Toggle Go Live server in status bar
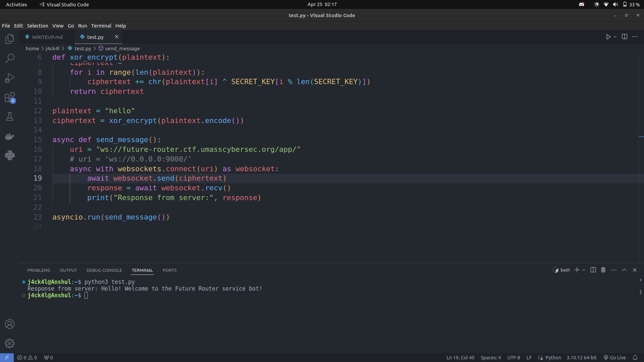The width and height of the screenshot is (644, 362). [x=614, y=358]
